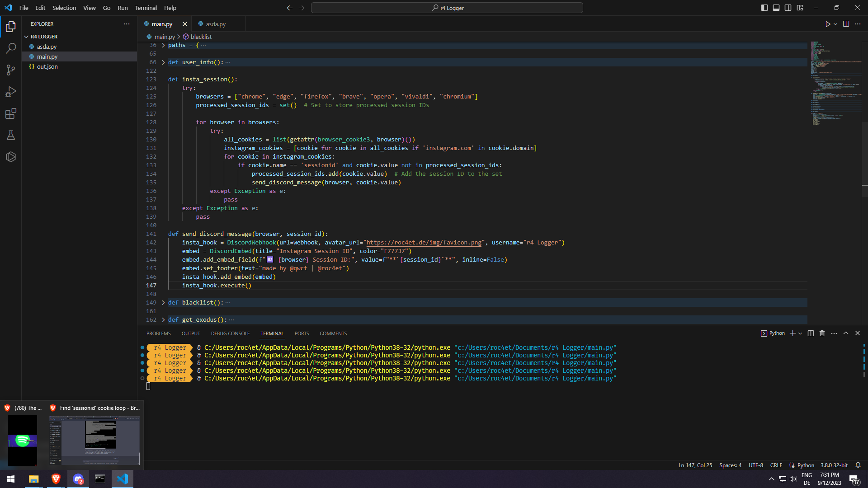
Task: Toggle the bottom panel layout button
Action: tap(776, 8)
